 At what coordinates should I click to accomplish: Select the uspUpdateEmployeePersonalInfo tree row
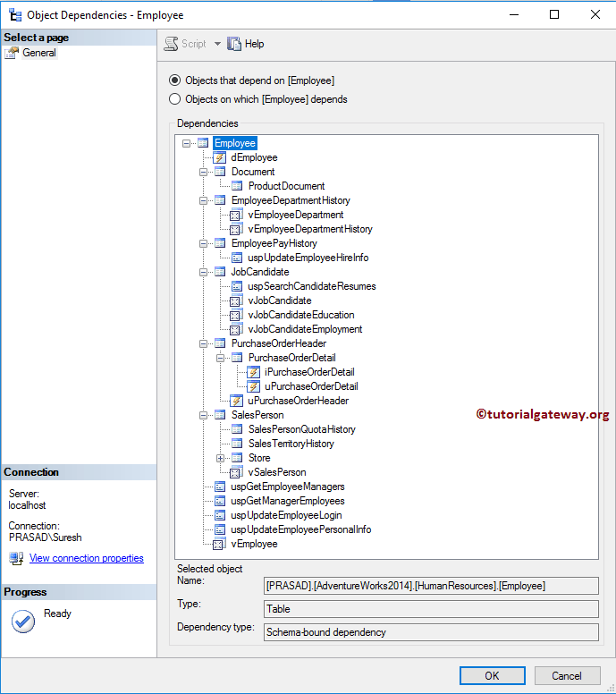[x=301, y=529]
